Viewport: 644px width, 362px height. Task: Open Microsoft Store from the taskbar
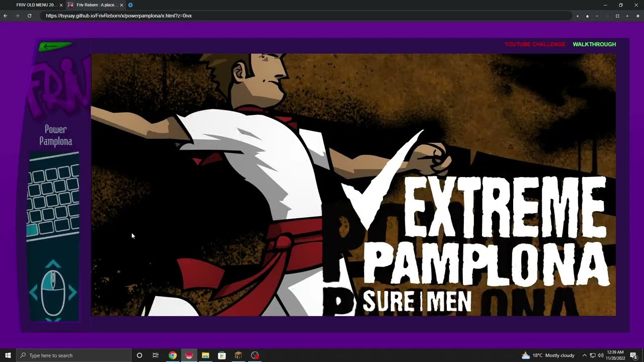point(222,355)
